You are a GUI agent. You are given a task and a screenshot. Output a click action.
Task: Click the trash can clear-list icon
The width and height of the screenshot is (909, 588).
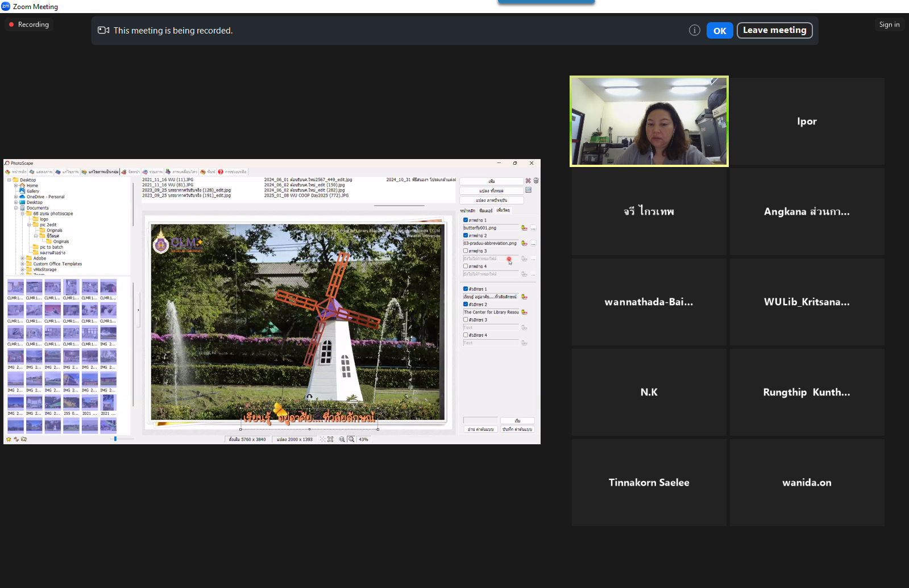coord(536,181)
